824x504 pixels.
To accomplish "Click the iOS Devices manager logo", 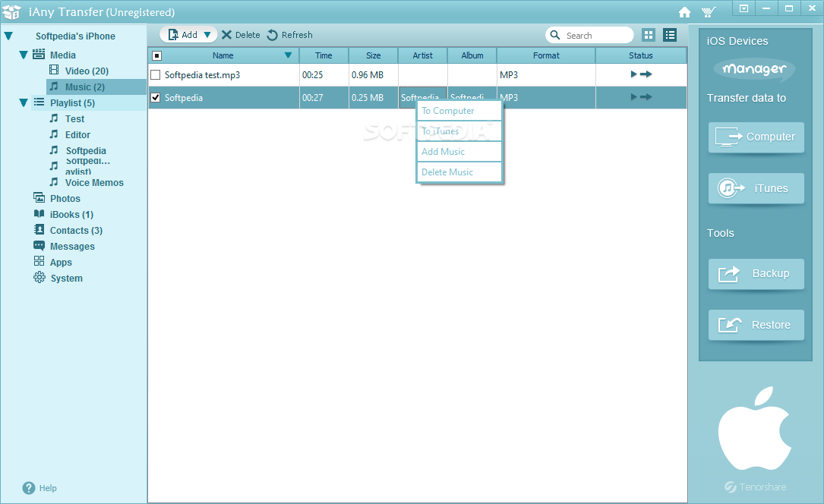I will [x=753, y=69].
